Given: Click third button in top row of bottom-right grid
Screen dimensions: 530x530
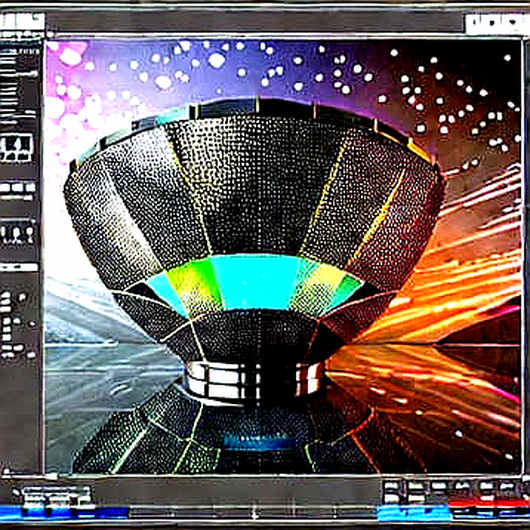Looking at the screenshot, I should pos(439,486).
